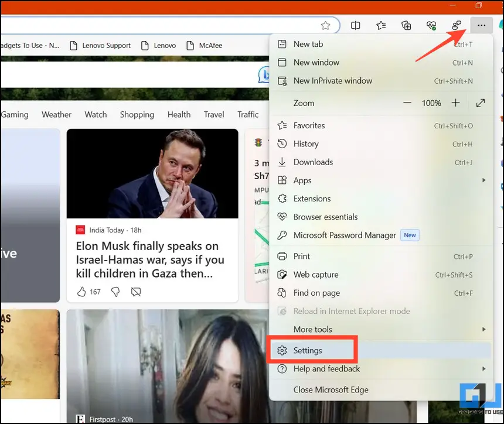Viewport: 504px width, 424px height.
Task: Click the thumbs-down icon on Elon Musk article
Action: point(115,292)
